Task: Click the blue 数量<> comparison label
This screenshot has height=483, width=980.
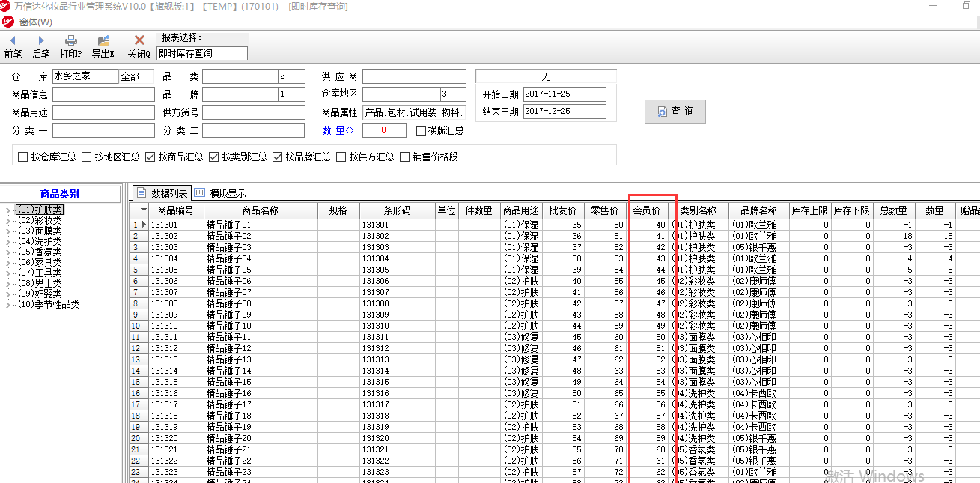Action: 338,131
